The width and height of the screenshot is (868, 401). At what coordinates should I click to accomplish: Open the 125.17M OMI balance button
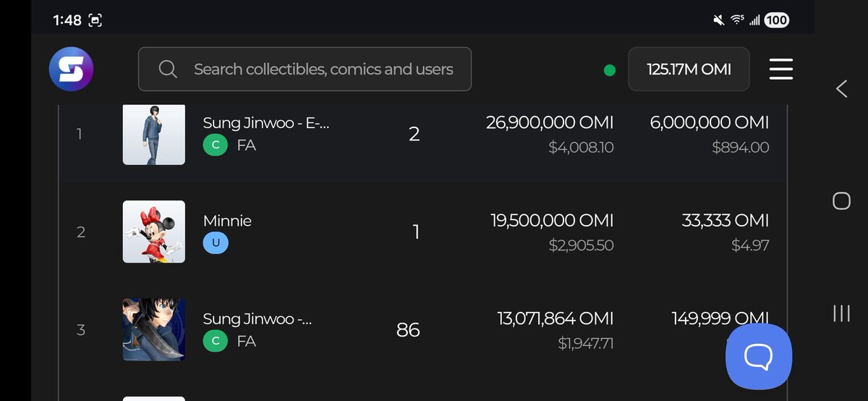point(689,69)
